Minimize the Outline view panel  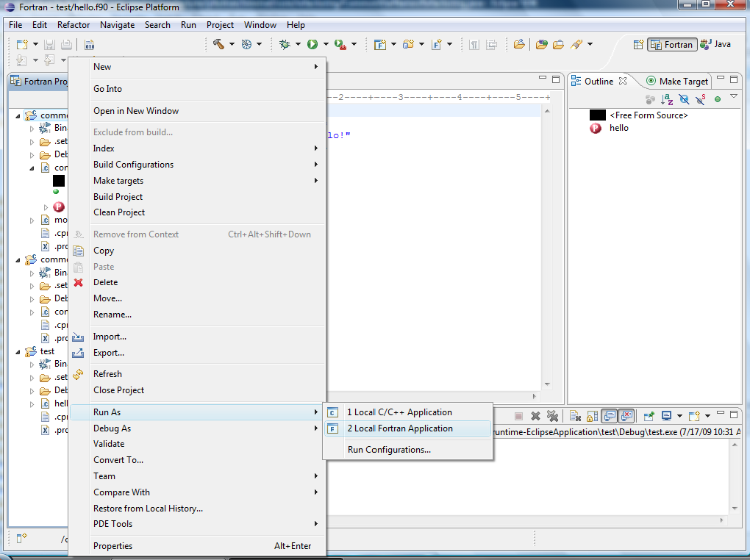(721, 78)
